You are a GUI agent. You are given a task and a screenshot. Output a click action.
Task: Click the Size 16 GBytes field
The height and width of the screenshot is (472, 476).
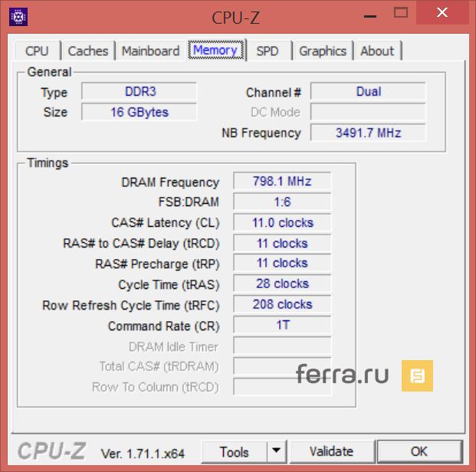139,112
